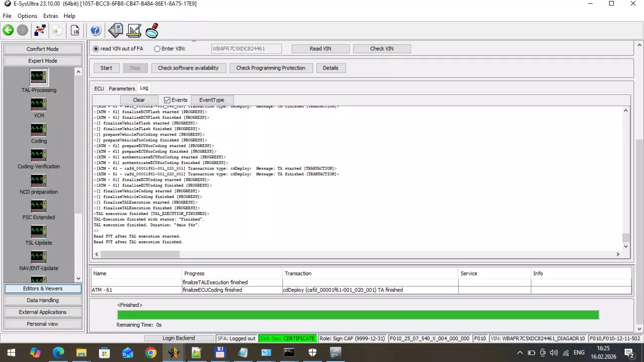Image resolution: width=644 pixels, height=362 pixels.
Task: Open the NCD preparation module
Action: (x=39, y=181)
